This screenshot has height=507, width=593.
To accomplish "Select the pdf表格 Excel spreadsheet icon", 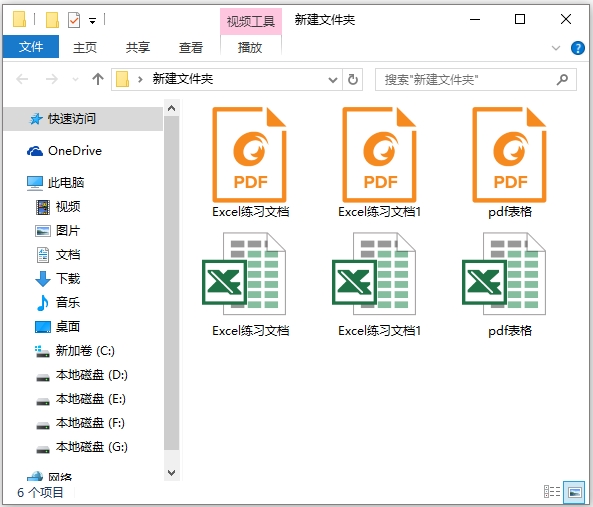I will point(504,274).
